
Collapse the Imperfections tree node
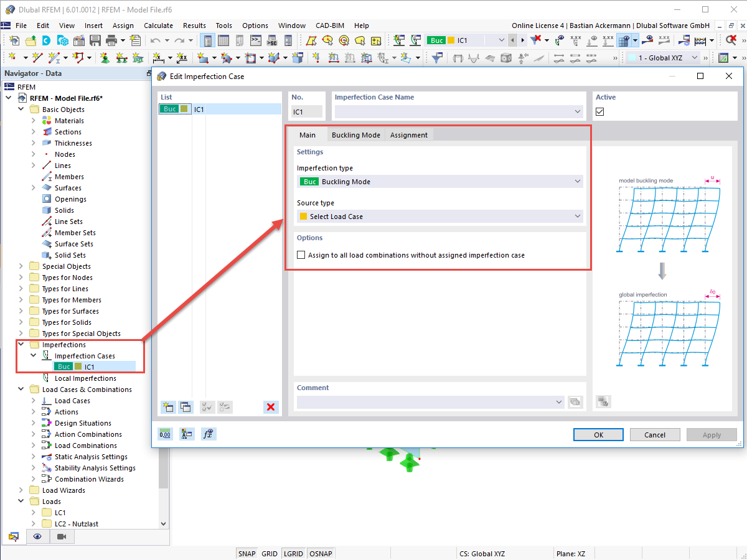click(20, 344)
